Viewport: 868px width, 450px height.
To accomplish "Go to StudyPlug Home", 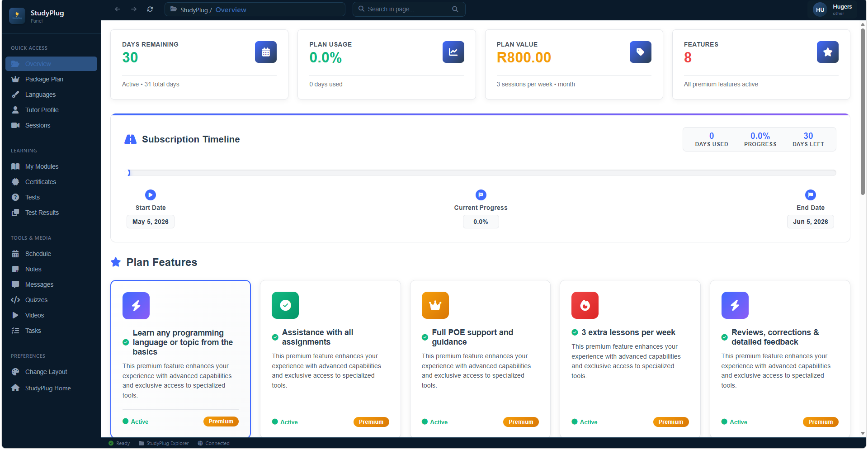I will point(51,388).
